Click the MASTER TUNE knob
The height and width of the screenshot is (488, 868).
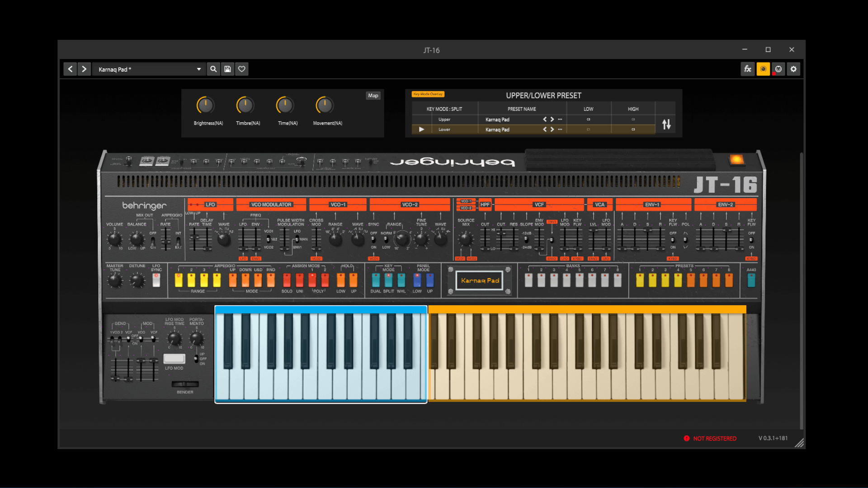[115, 281]
